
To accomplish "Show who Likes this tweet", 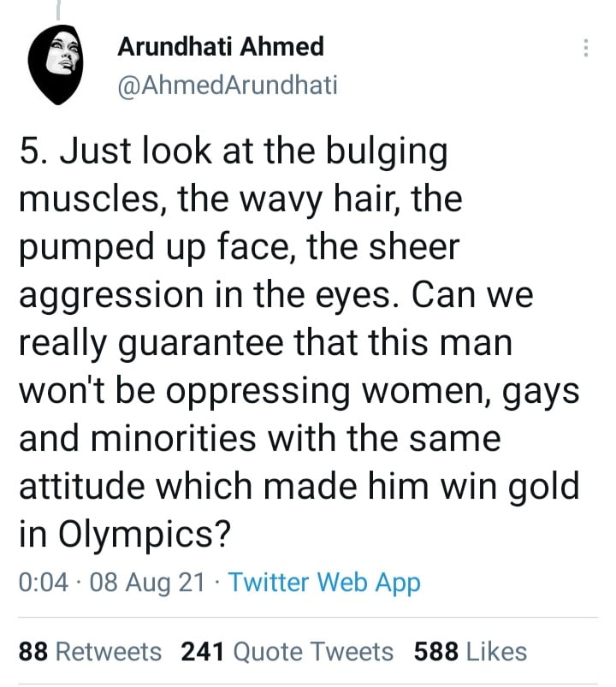I will pos(496,652).
